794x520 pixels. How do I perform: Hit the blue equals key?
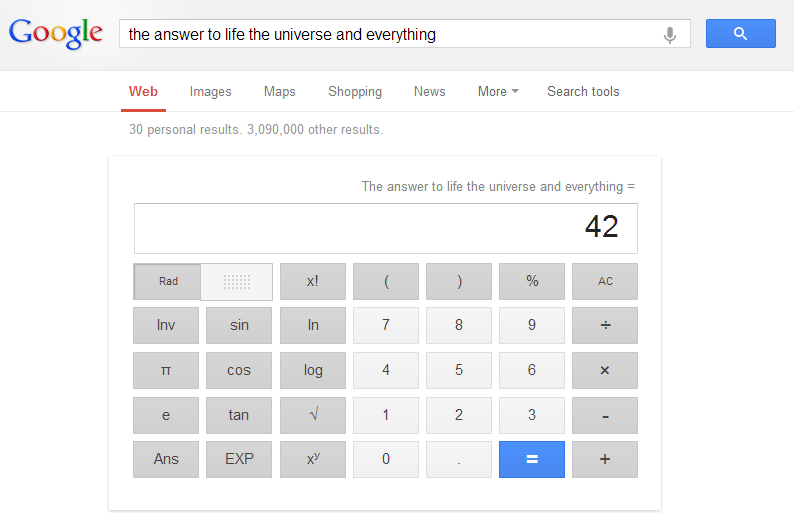[531, 459]
